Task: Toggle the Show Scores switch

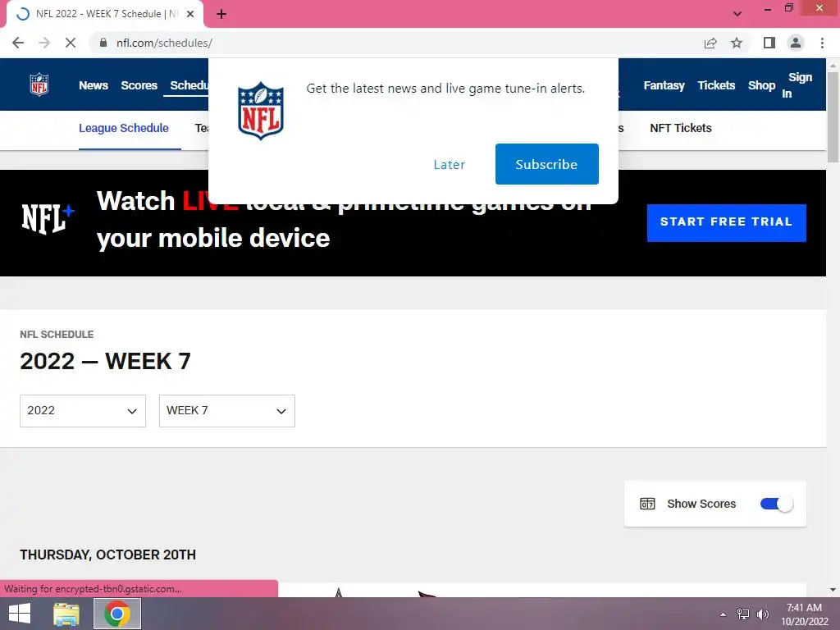Action: [776, 504]
